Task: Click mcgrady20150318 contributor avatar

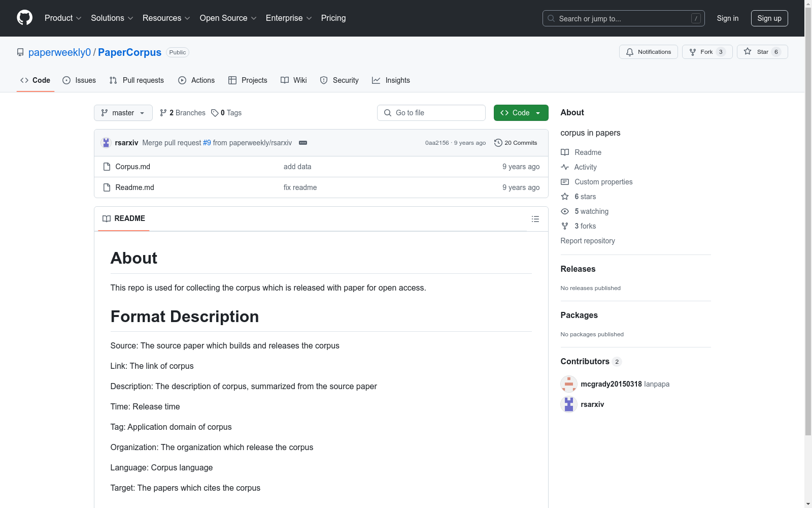Action: (569, 384)
